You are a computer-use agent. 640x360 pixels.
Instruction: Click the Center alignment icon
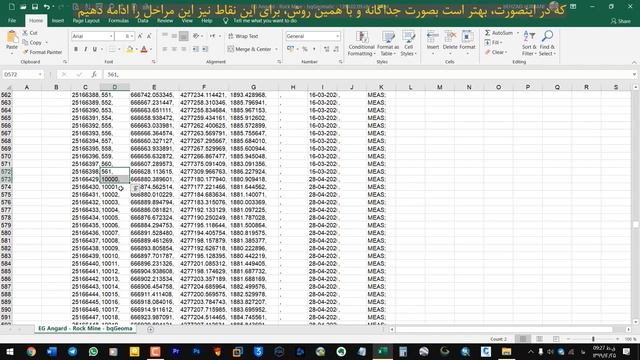(x=174, y=49)
